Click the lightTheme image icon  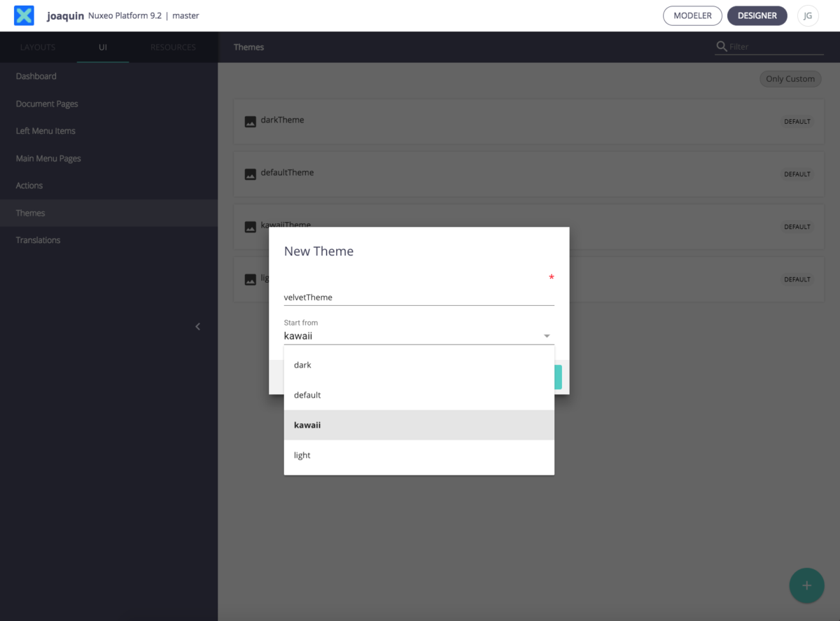(x=251, y=279)
